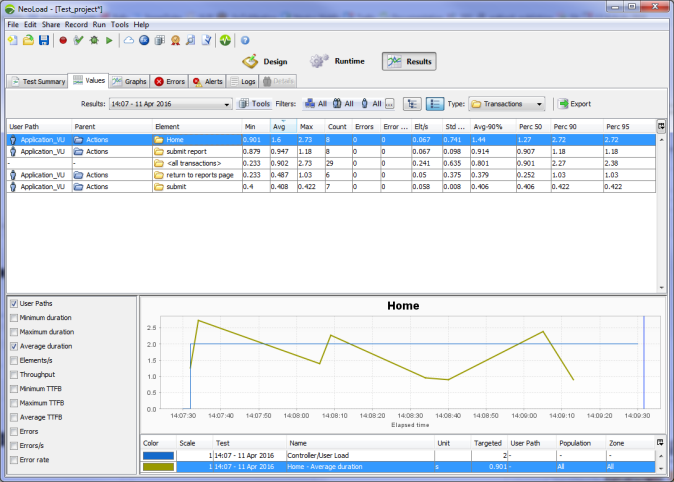Go to the Design section

[x=265, y=62]
